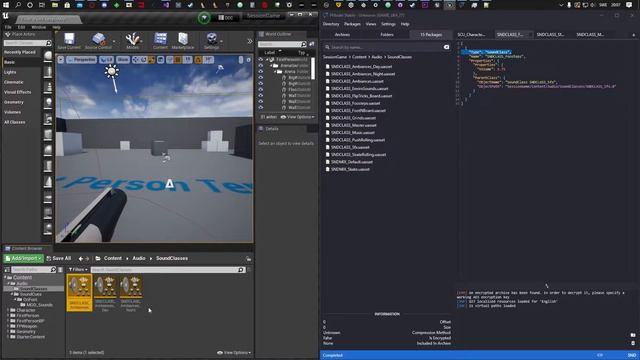Viewport: 640px width, 360px height.
Task: Open the Marketplace toolbar icon
Action: tap(183, 41)
